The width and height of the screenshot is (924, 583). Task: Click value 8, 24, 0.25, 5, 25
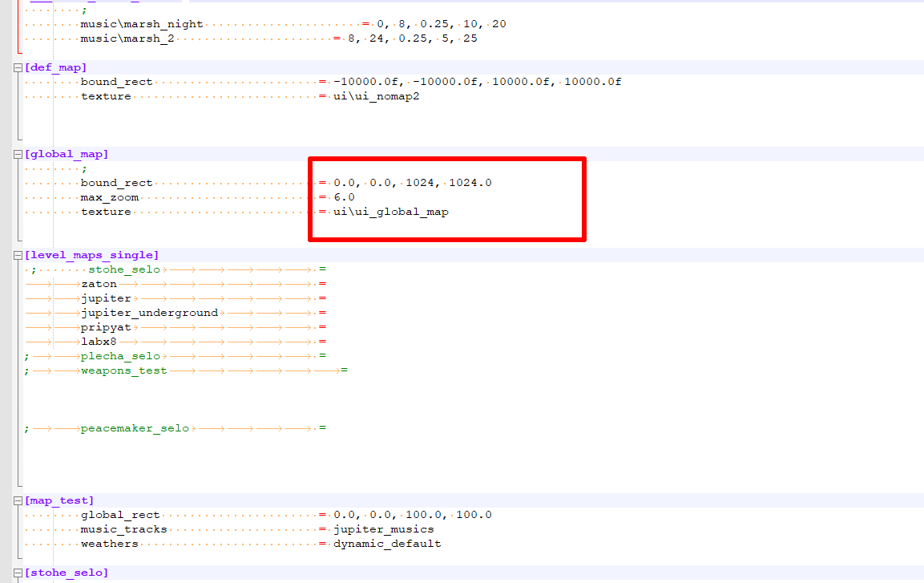coord(413,38)
